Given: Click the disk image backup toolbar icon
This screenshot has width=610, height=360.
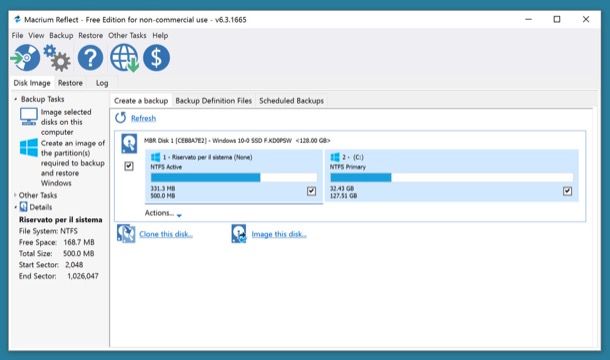Looking at the screenshot, I should pos(26,58).
